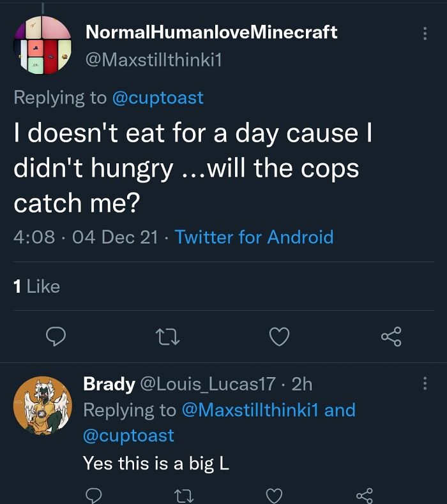The image size is (447, 504).
Task: Open the Twitter for Android source link
Action: pyautogui.click(x=254, y=237)
